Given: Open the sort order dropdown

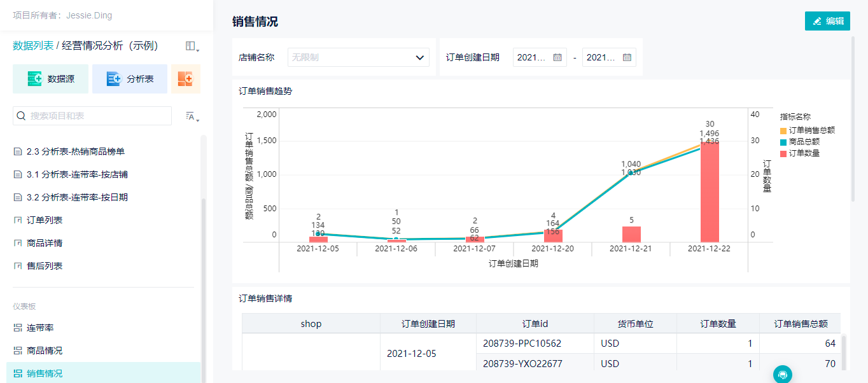Looking at the screenshot, I should coord(192,116).
